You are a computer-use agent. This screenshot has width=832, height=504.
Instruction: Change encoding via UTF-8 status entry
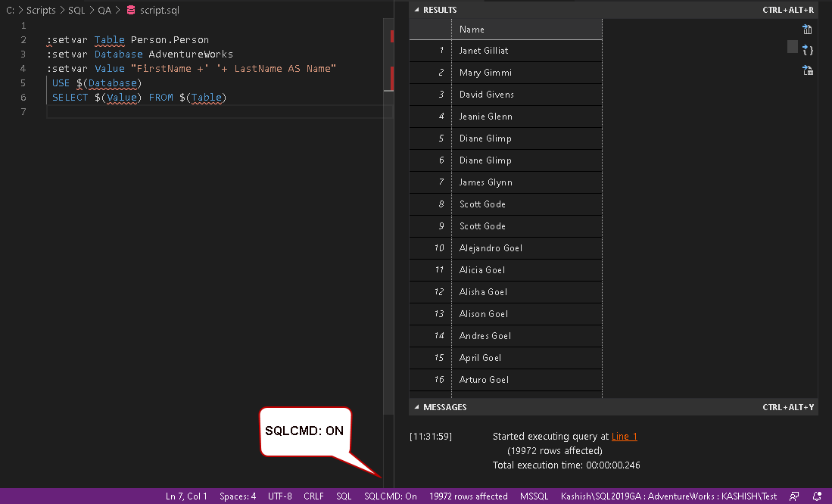[279, 496]
